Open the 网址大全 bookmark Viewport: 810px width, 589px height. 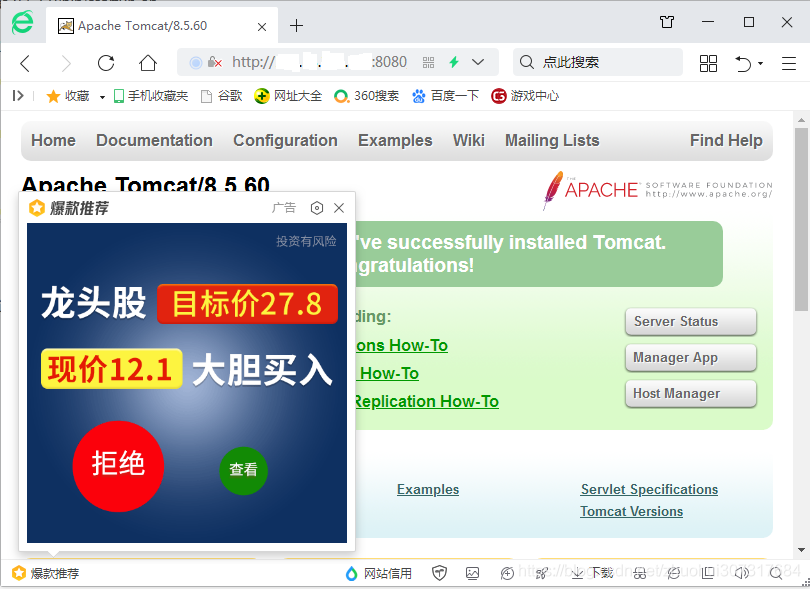(x=288, y=96)
